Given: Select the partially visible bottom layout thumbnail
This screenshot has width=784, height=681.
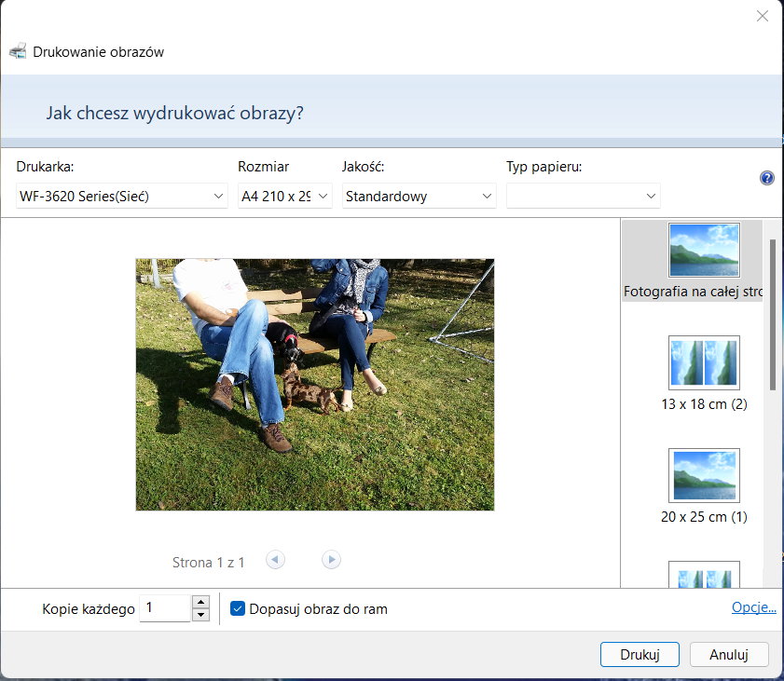Looking at the screenshot, I should (x=704, y=574).
